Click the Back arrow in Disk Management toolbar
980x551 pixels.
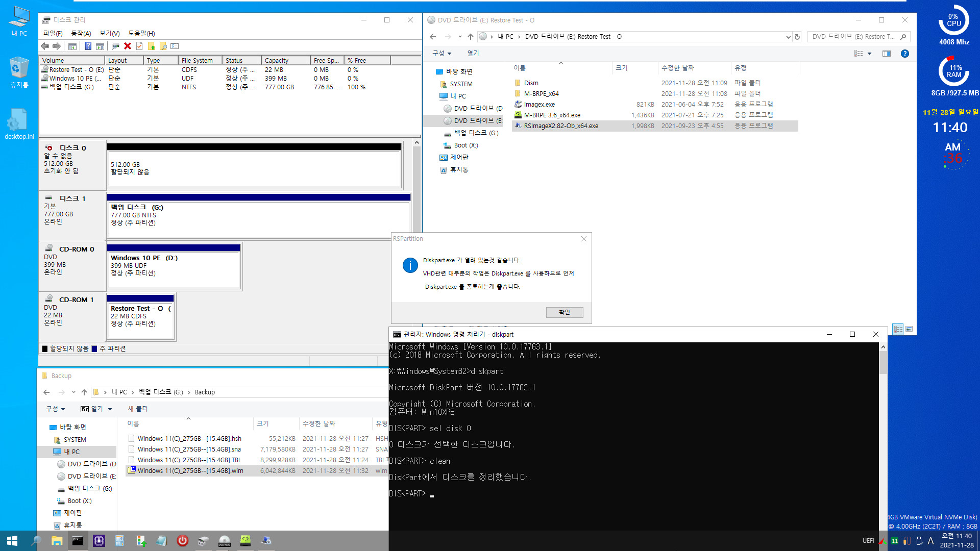[x=45, y=46]
